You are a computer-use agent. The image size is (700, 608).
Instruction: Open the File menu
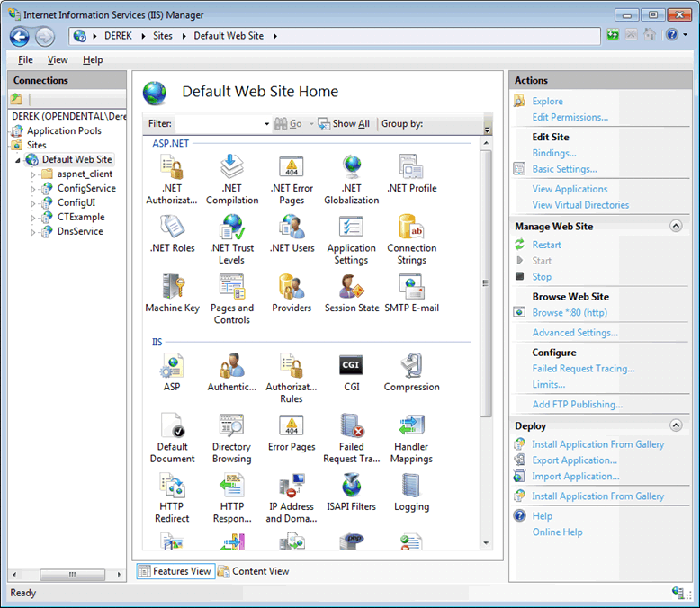(25, 60)
